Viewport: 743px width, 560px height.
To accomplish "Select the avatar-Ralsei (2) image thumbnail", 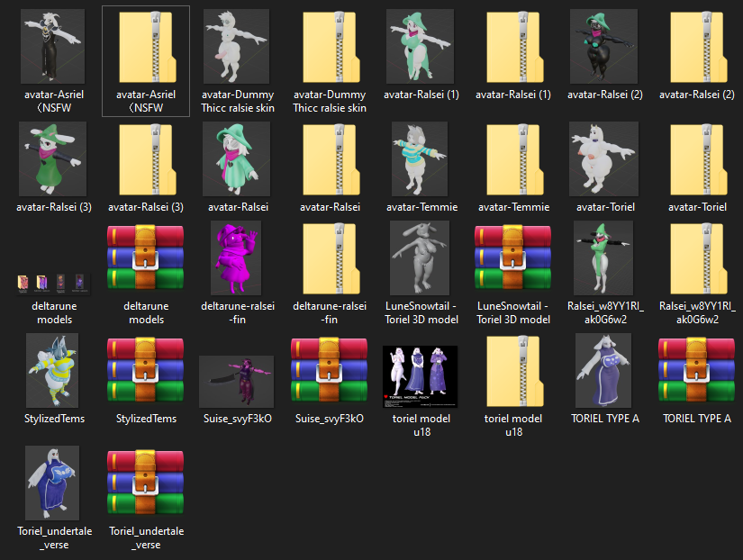I will coord(603,47).
